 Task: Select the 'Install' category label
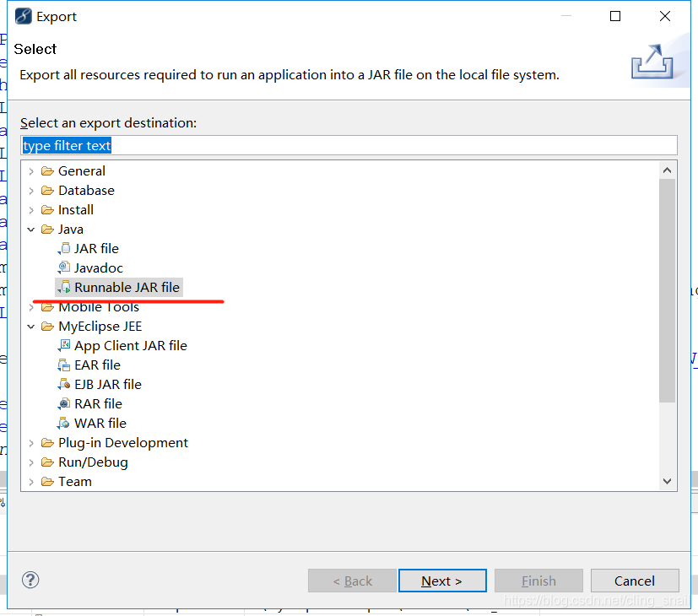point(76,209)
